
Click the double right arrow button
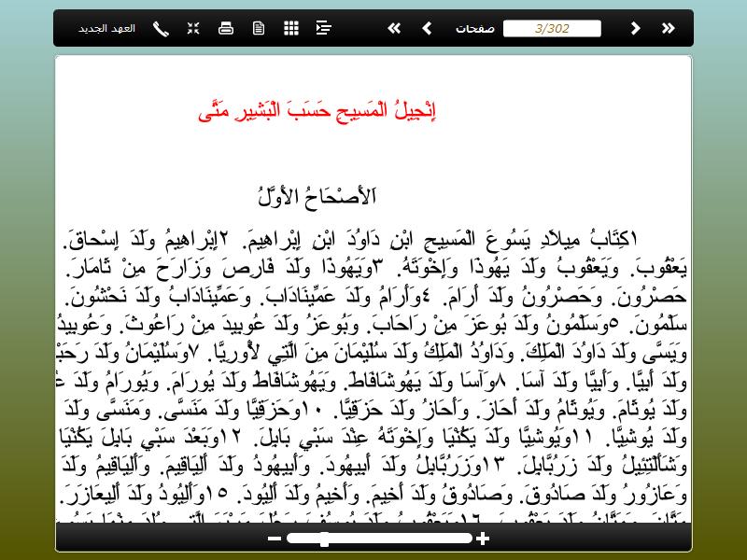(669, 28)
